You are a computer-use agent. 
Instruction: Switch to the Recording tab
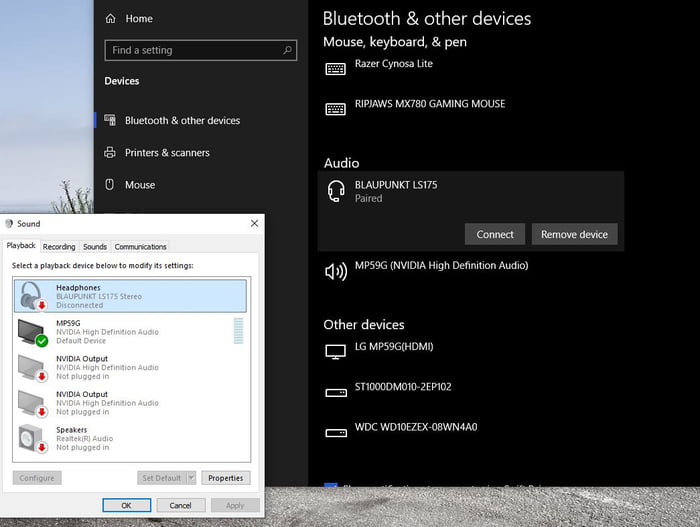click(59, 246)
